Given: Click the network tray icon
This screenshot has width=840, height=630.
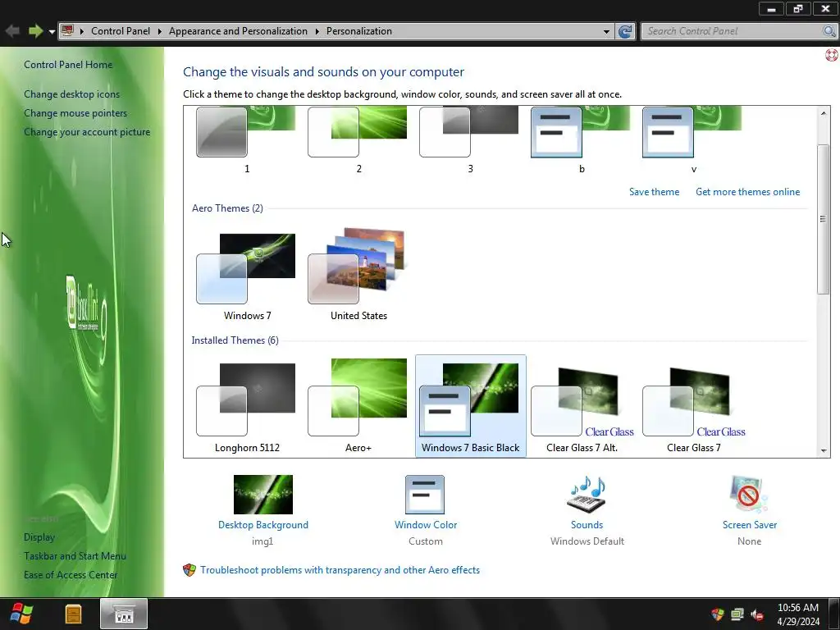Looking at the screenshot, I should [x=737, y=614].
